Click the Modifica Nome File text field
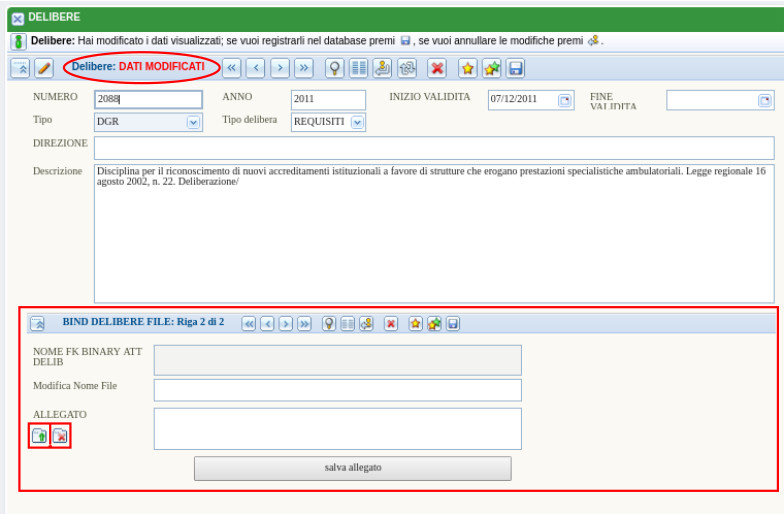Image resolution: width=784 pixels, height=514 pixels. [x=337, y=390]
